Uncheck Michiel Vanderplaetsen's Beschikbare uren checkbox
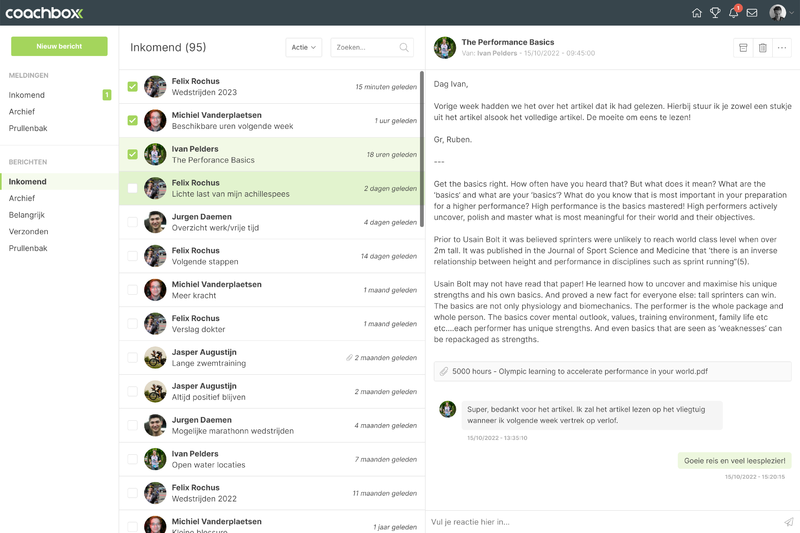This screenshot has height=533, width=800. [133, 121]
